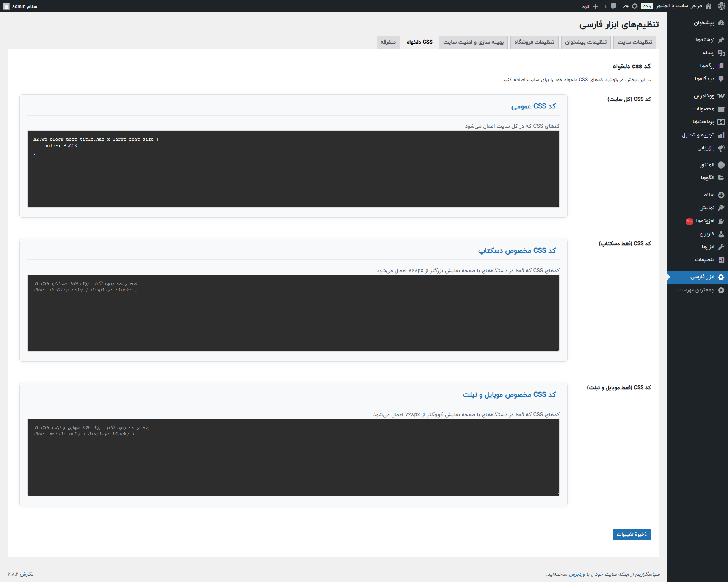Open the WooCommerce sidebar menu icon

point(721,96)
